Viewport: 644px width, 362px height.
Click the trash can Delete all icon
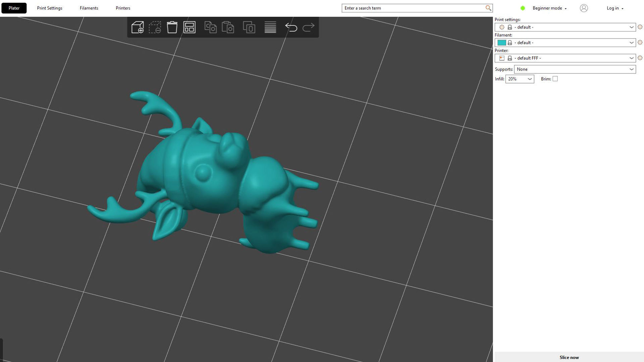tap(172, 27)
